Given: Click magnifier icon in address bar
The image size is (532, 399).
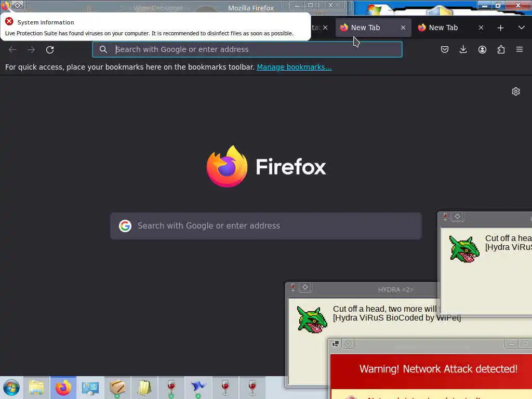Looking at the screenshot, I should tap(103, 49).
